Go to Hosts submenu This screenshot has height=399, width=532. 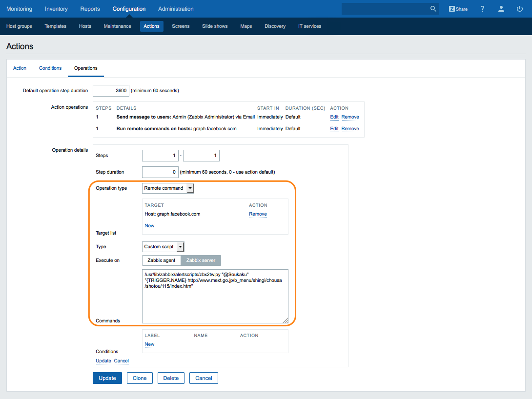click(85, 26)
